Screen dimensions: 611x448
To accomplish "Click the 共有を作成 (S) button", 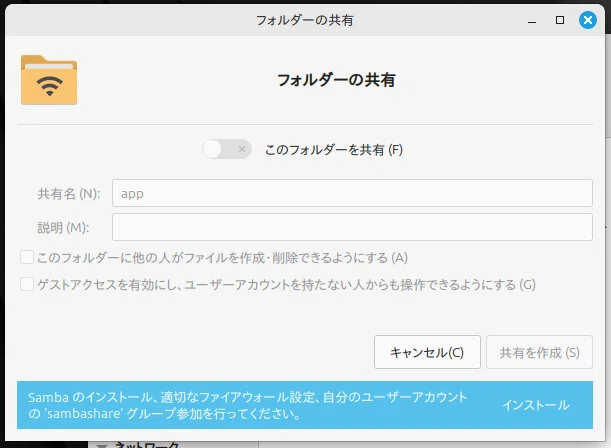I will 539,352.
